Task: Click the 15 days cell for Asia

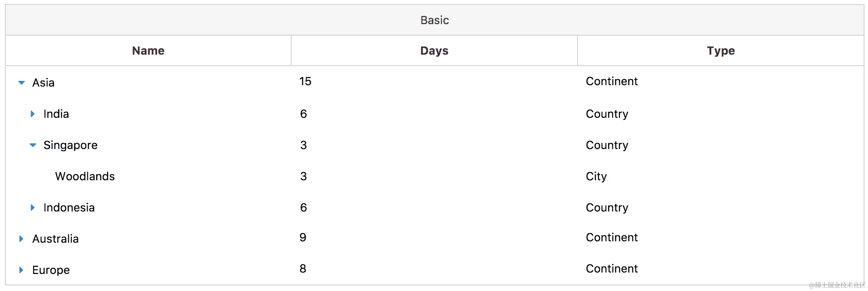Action: [305, 81]
